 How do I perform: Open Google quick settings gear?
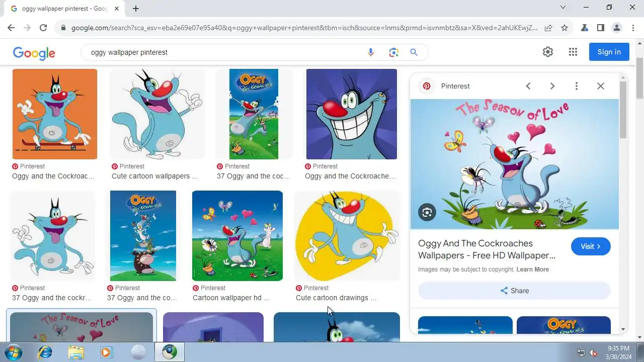pos(548,52)
